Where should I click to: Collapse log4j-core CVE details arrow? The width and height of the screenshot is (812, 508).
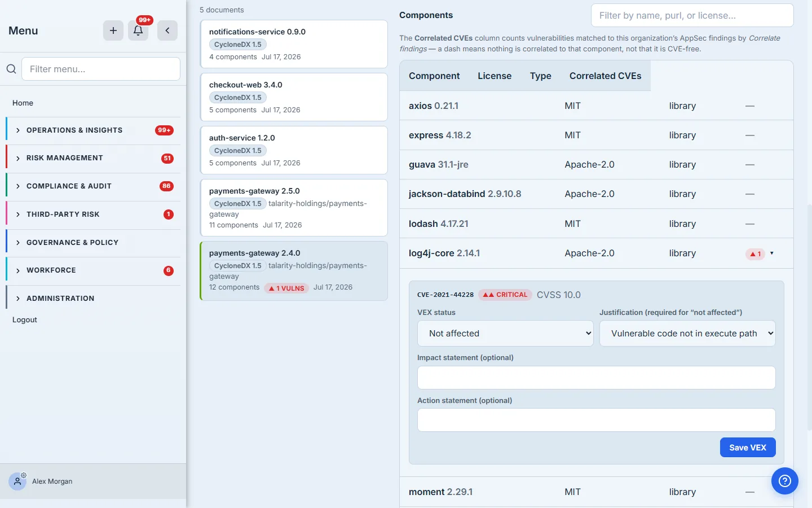point(772,253)
